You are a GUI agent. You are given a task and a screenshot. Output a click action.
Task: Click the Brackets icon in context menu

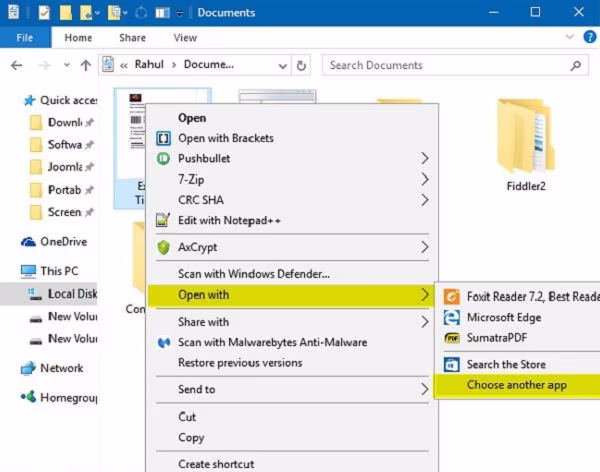click(x=163, y=138)
